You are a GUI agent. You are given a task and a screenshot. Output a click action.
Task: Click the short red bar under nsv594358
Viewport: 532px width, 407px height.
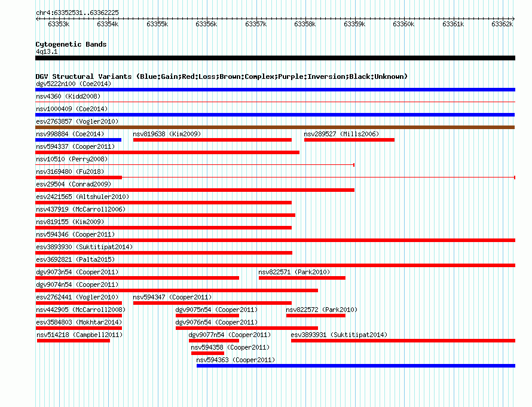(x=207, y=353)
